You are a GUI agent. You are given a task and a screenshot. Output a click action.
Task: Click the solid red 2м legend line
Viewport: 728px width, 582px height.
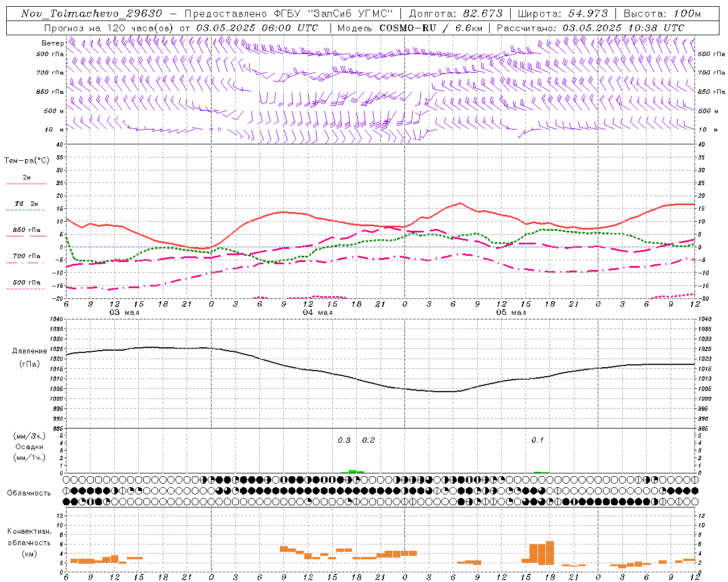coord(27,184)
